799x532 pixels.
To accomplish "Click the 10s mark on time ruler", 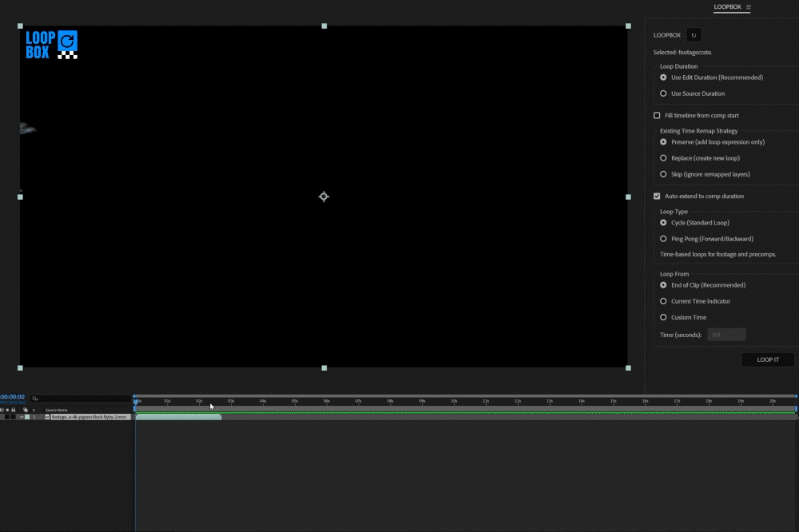I will 454,402.
